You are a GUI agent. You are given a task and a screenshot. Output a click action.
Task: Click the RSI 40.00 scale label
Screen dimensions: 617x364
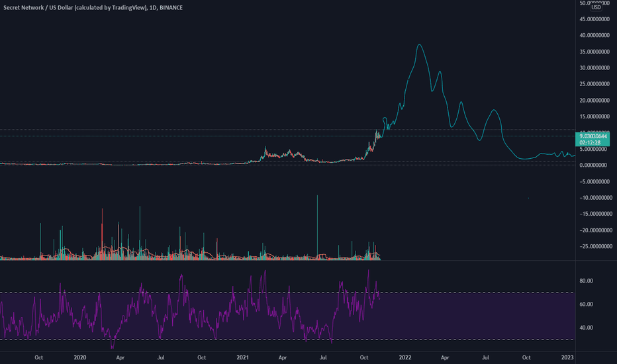click(586, 328)
